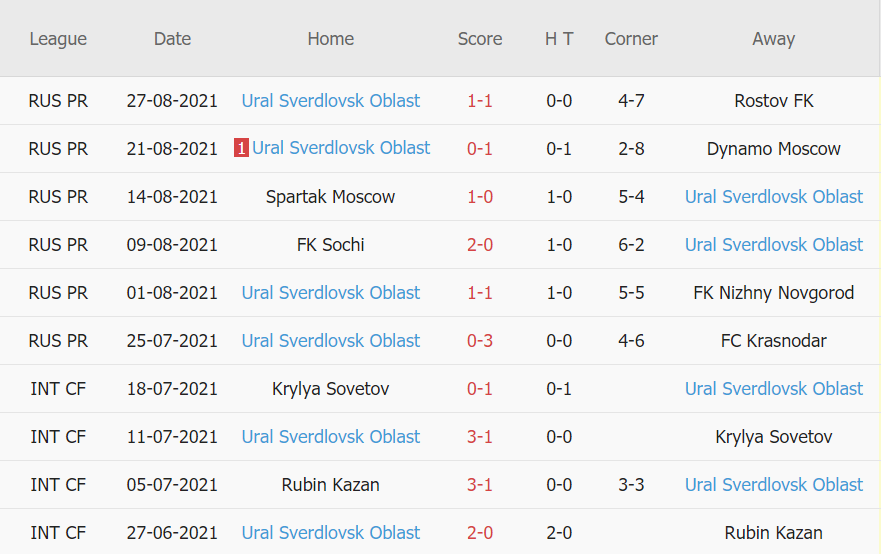Viewport: 881px width, 554px height.
Task: Open the Rostov FK team link
Action: tap(774, 101)
